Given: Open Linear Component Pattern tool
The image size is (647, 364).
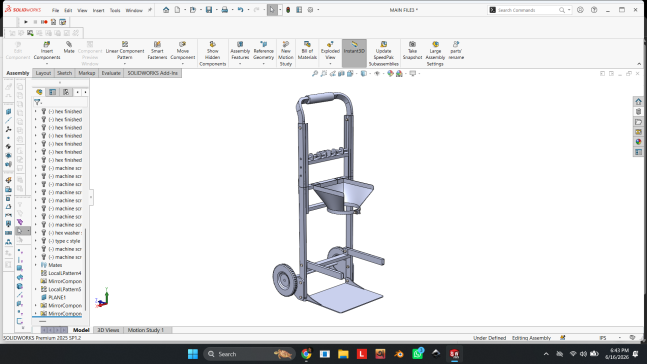Looking at the screenshot, I should 125,50.
